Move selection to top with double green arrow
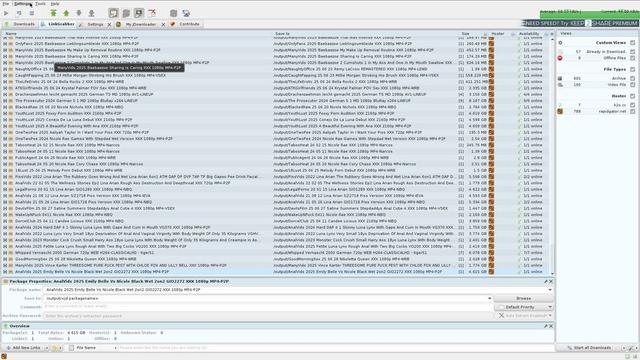This screenshot has height=360, width=640. (53, 13)
